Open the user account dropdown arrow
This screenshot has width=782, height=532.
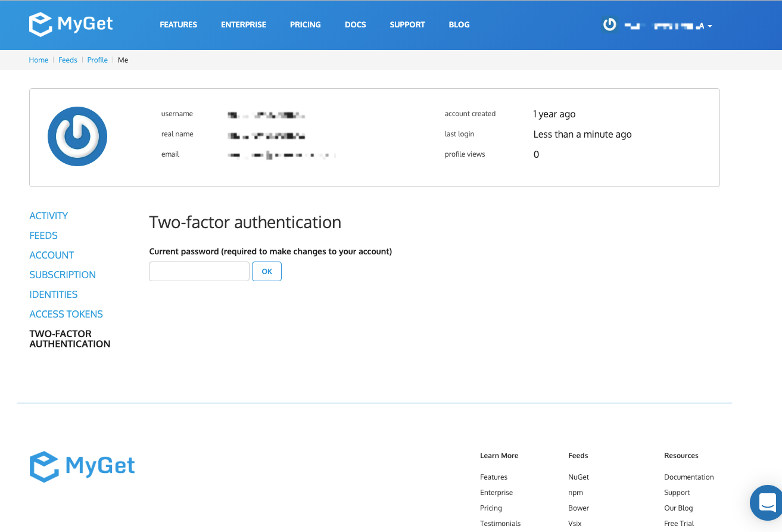709,26
